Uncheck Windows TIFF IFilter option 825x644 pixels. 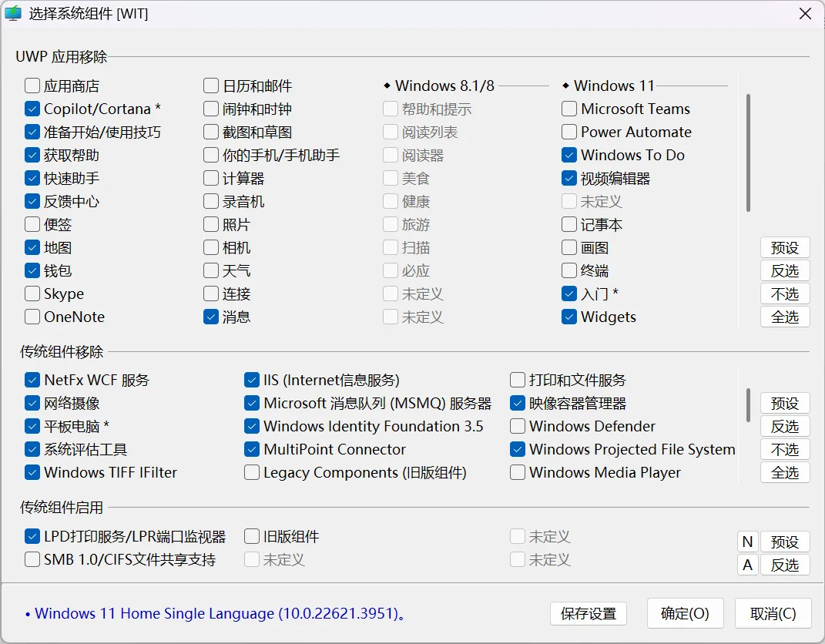[32, 472]
